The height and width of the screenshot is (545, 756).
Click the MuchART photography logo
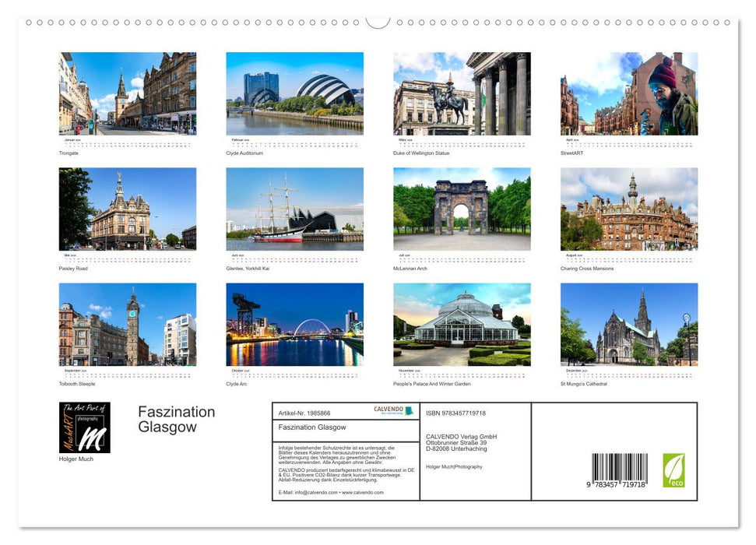84,427
